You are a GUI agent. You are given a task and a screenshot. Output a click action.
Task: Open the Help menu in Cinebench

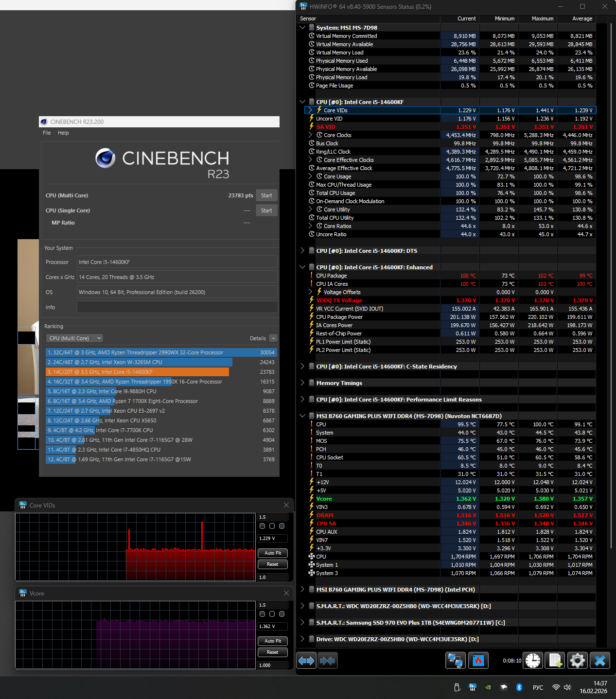pos(63,133)
